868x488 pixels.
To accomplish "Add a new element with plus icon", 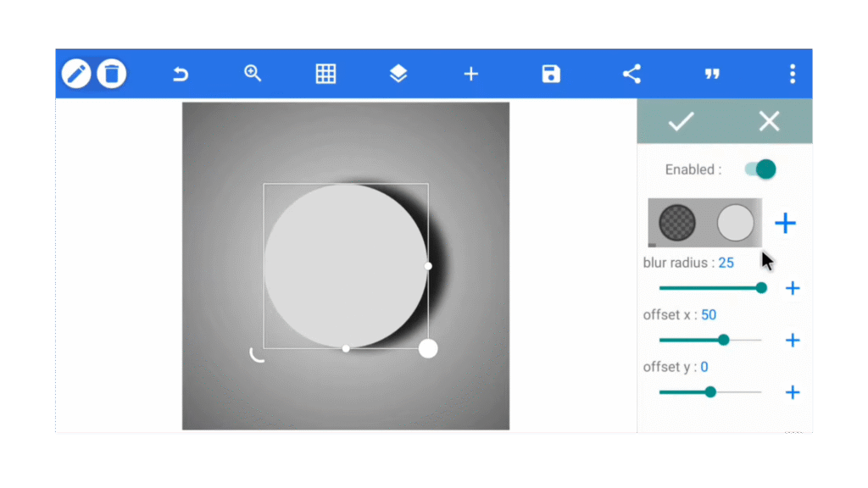I will [471, 75].
